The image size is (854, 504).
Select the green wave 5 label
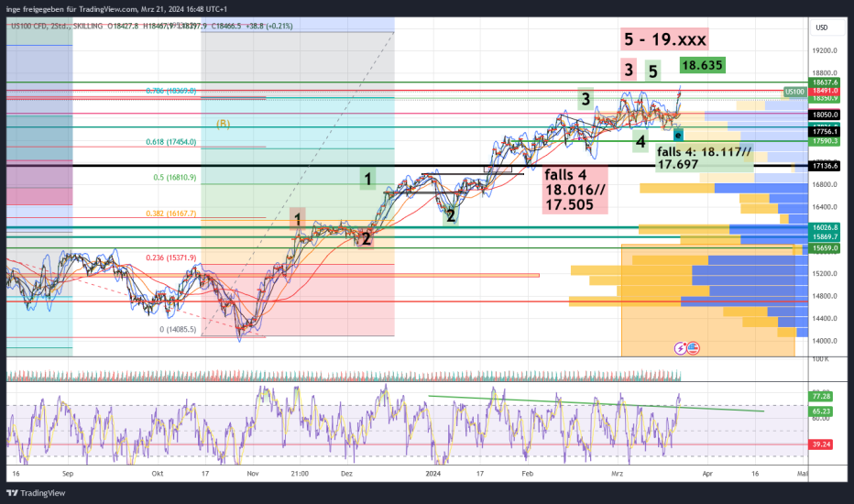(652, 71)
